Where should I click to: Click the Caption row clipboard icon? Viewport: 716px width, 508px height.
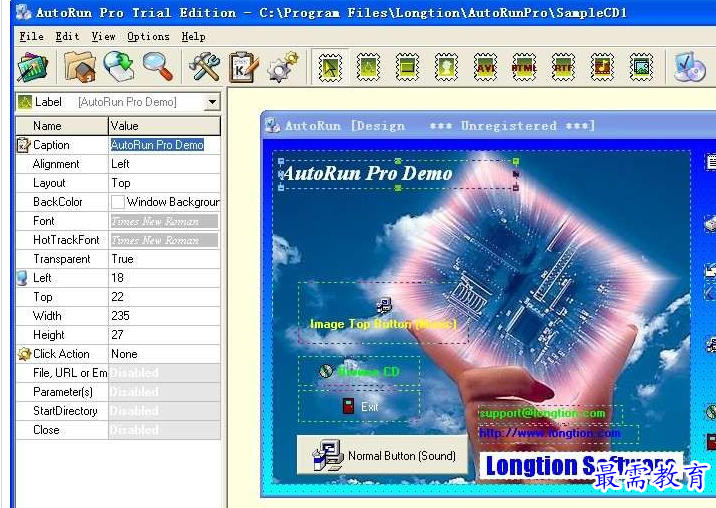[x=23, y=145]
